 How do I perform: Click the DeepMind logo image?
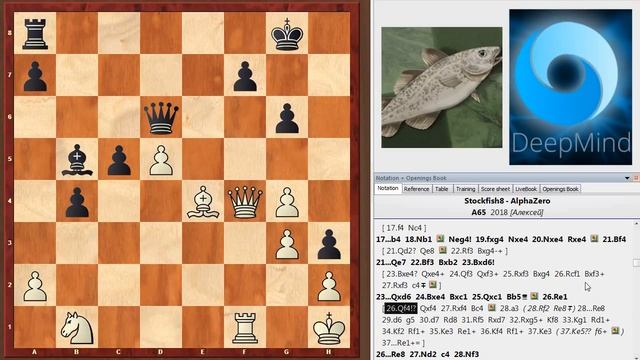pyautogui.click(x=570, y=87)
